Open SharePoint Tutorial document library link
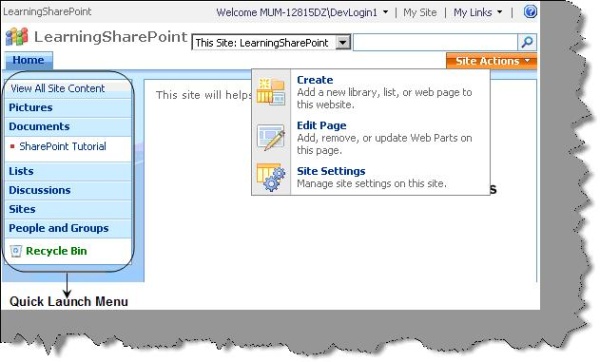The width and height of the screenshot is (600, 362). click(x=63, y=146)
